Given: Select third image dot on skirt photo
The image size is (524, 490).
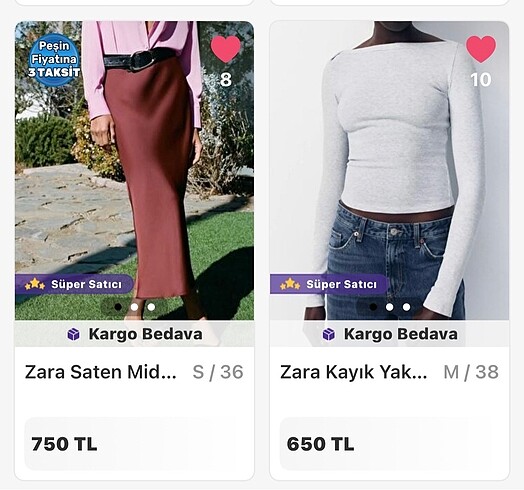Looking at the screenshot, I should [151, 307].
